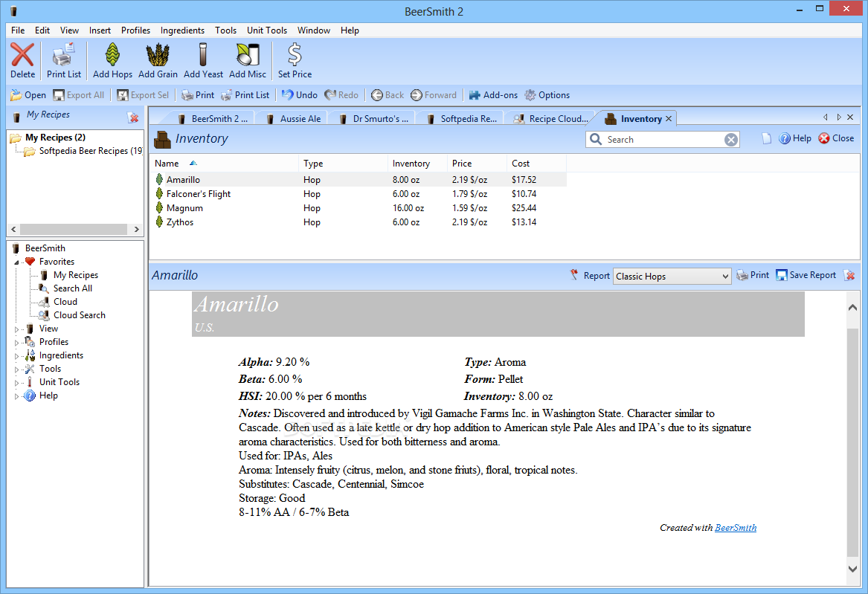The image size is (868, 594).
Task: Click the Redo toolbar button
Action: [x=341, y=95]
